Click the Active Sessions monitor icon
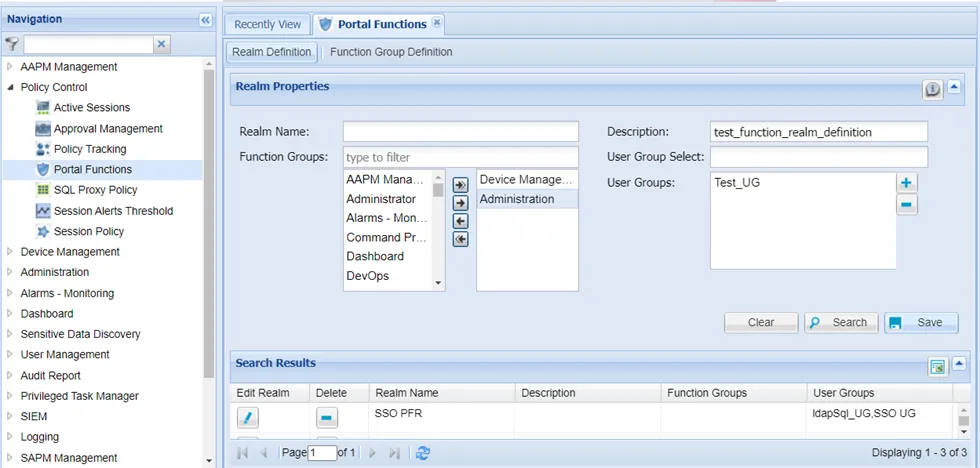 click(x=42, y=107)
